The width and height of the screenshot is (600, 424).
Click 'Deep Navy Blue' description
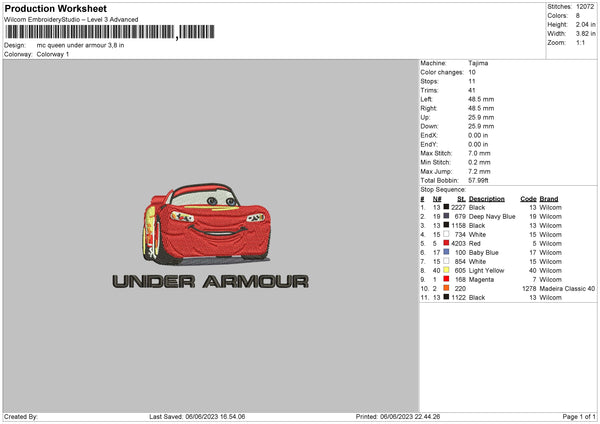(492, 217)
